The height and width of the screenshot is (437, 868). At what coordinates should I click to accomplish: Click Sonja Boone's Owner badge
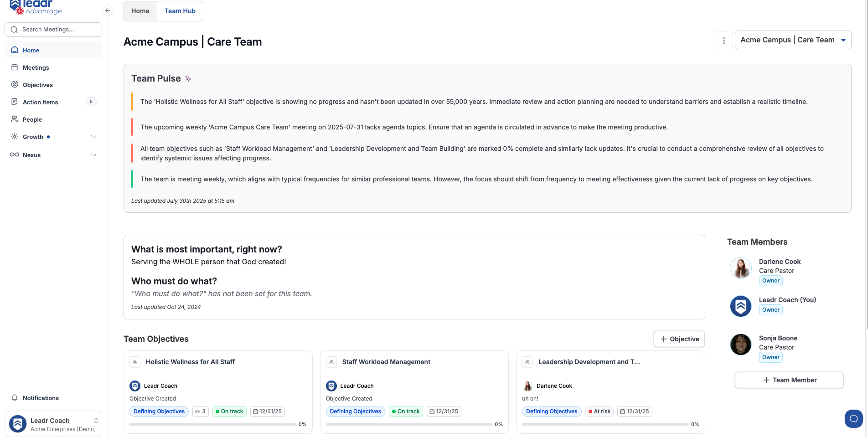point(771,357)
